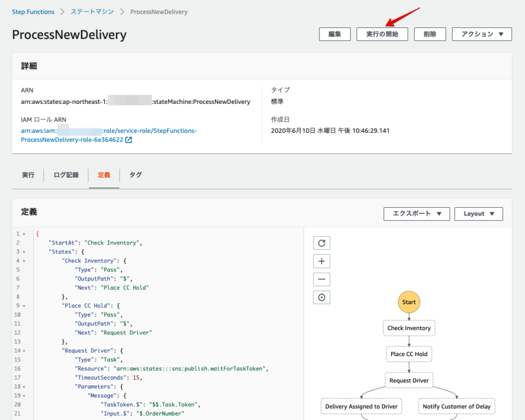Collapse code fold arrow on line 3
The image size is (525, 420).
pos(24,252)
